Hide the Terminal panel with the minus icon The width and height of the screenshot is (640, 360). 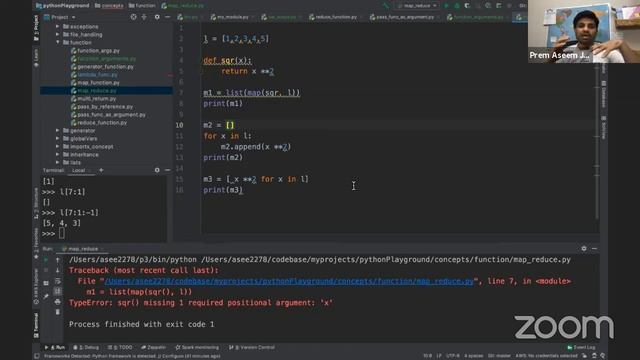(x=167, y=170)
